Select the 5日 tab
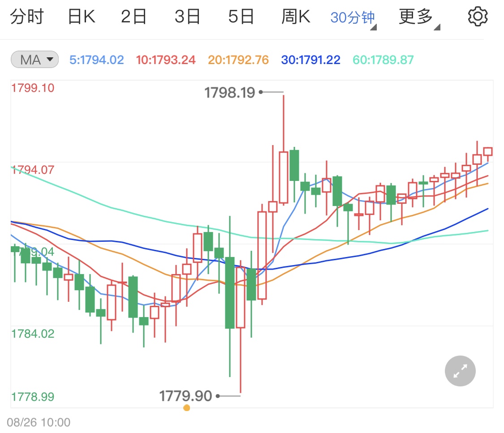This screenshot has width=504, height=433. click(241, 17)
